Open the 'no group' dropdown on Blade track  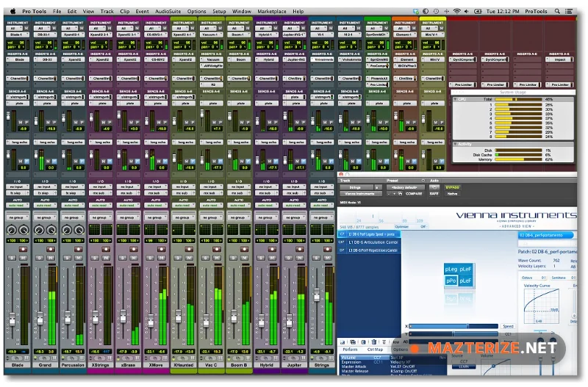[x=18, y=217]
